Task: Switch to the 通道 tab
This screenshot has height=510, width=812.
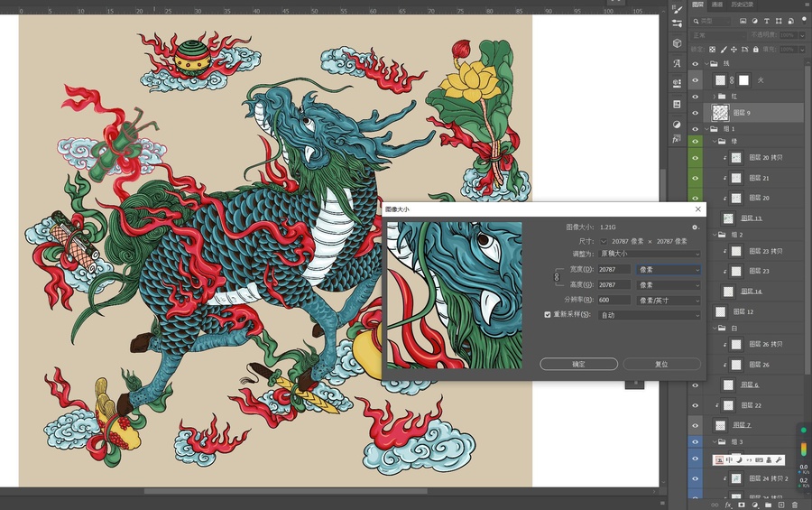Action: 716,5
